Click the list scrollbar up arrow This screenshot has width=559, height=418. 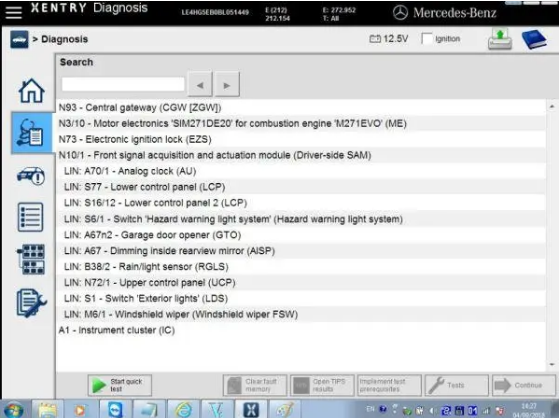[x=552, y=106]
